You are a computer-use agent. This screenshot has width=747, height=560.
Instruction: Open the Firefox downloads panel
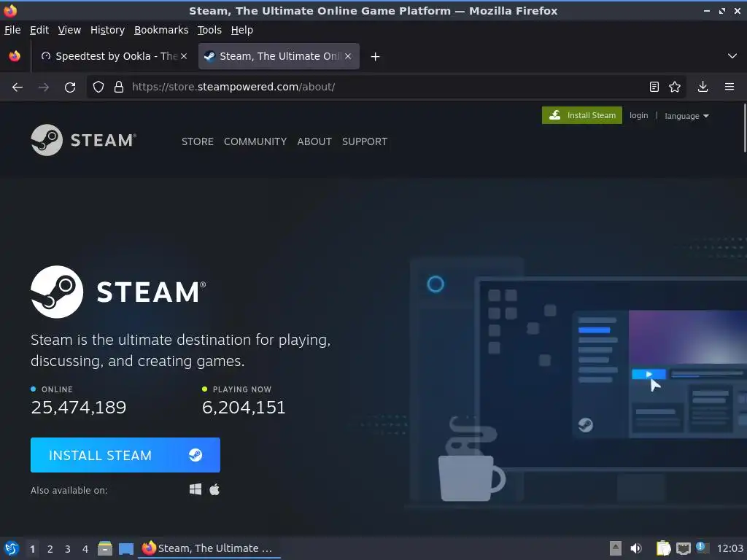tap(703, 87)
